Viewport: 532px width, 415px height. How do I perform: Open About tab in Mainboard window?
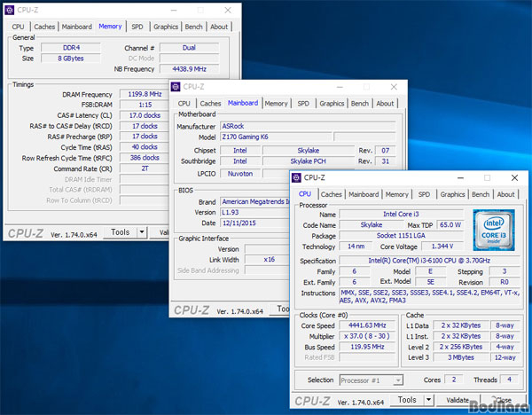point(385,104)
